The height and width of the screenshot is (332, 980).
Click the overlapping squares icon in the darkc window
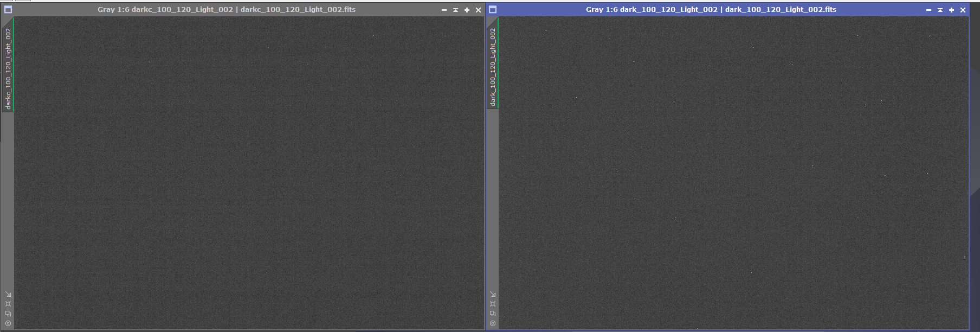[8, 314]
